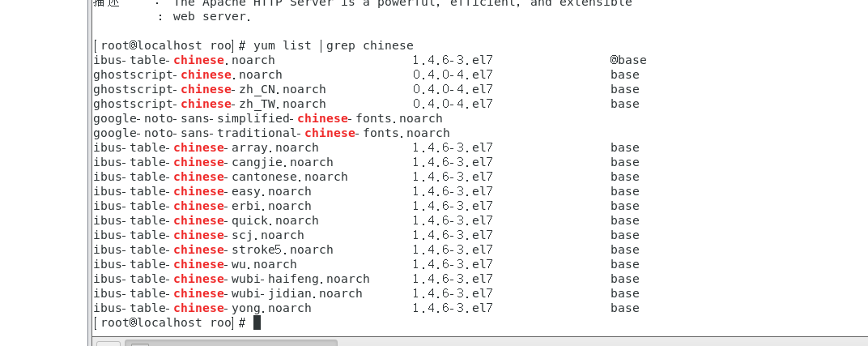This screenshot has width=868, height=346.
Task: Select the ibus-table-chinese-scj.noarch package
Action: coord(198,235)
